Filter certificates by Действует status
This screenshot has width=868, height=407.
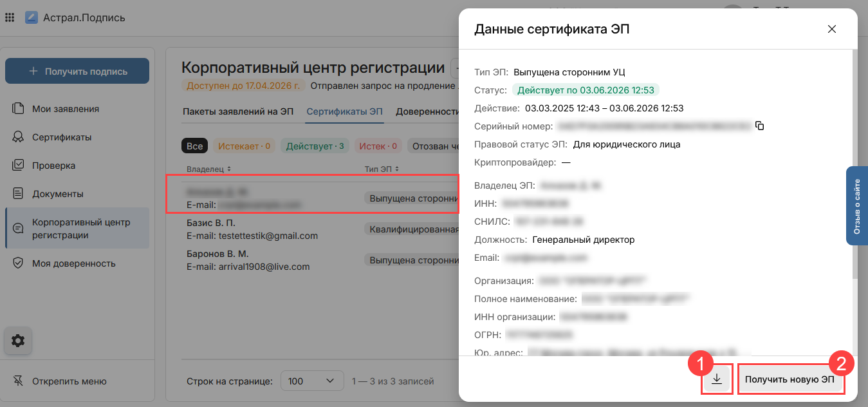pos(315,146)
